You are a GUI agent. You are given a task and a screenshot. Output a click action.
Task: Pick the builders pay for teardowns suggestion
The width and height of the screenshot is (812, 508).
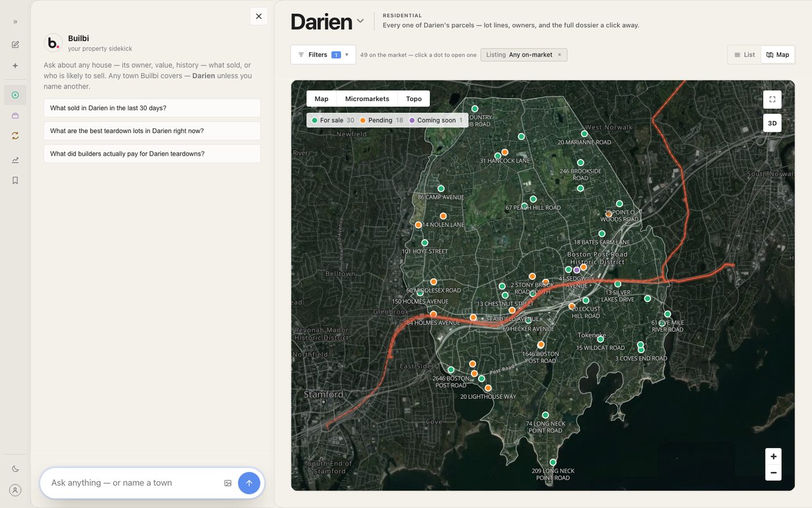(152, 154)
